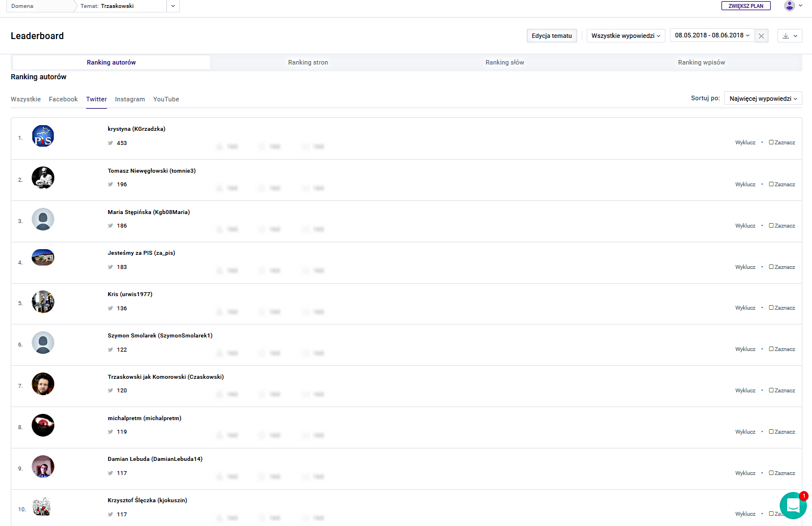The image size is (812, 526).
Task: Select the Facebook source filter tab
Action: 63,99
